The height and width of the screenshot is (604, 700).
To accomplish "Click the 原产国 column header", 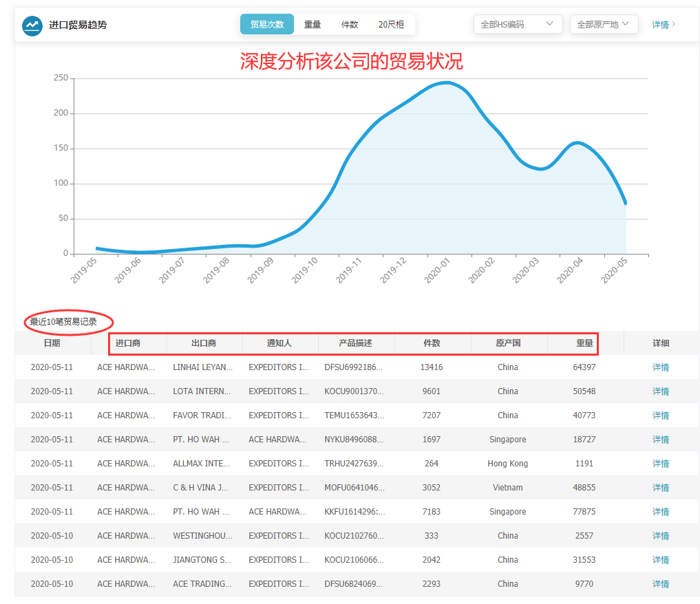I will 507,343.
